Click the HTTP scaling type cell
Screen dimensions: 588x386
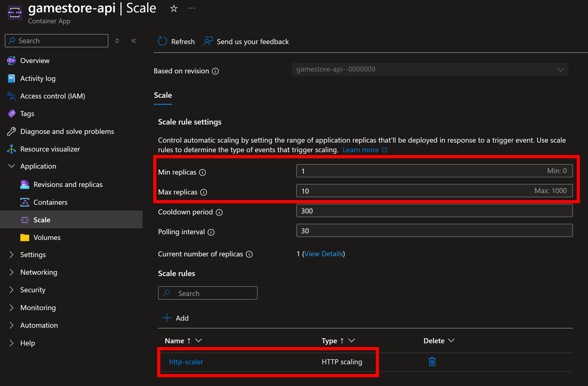342,362
